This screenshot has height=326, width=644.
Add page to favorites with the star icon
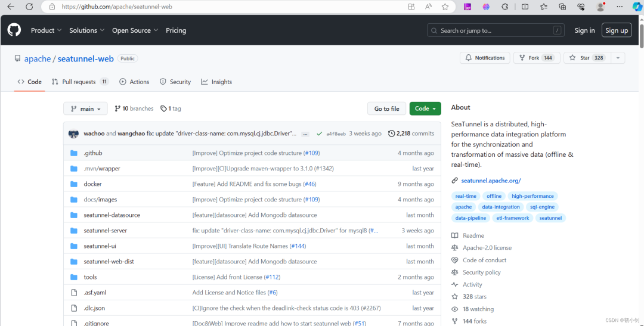click(x=445, y=7)
